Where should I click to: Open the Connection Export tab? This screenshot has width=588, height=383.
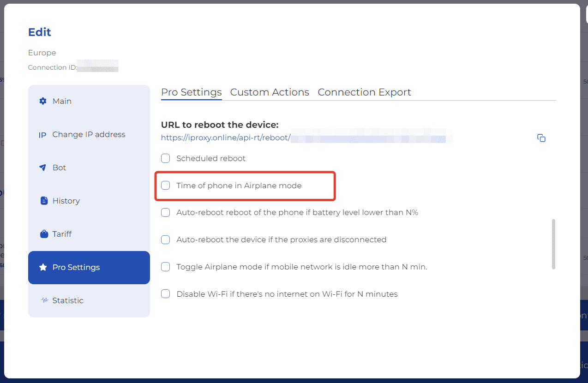click(x=364, y=92)
